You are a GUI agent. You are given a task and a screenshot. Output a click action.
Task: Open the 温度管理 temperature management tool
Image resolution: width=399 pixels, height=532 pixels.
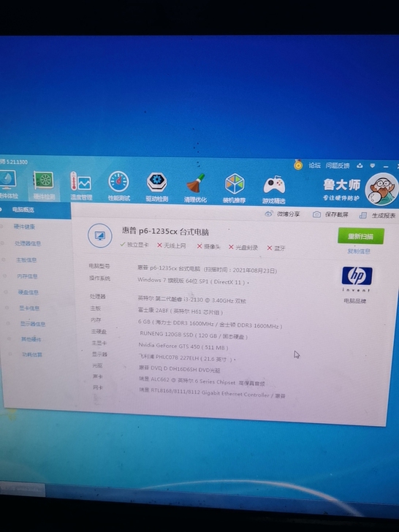click(x=80, y=186)
